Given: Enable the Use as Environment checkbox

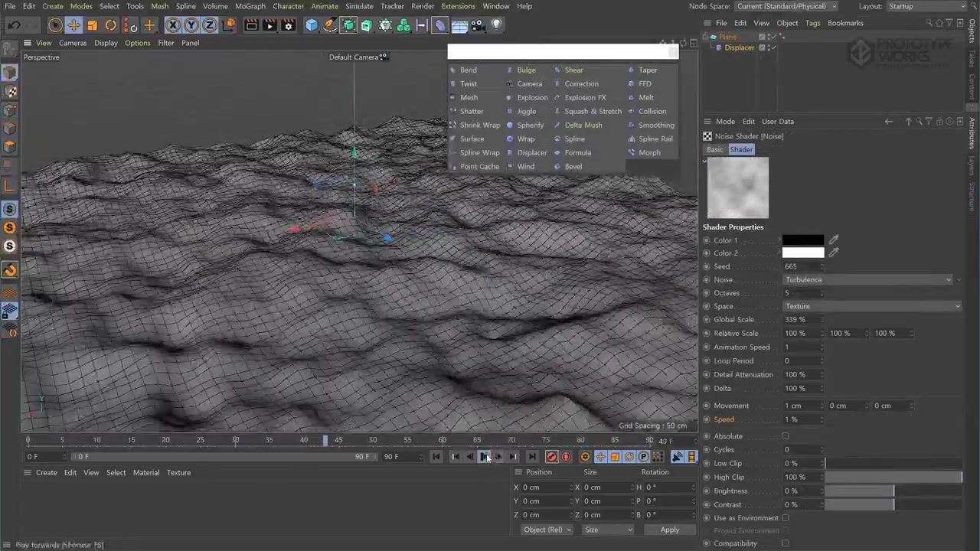Looking at the screenshot, I should click(786, 518).
